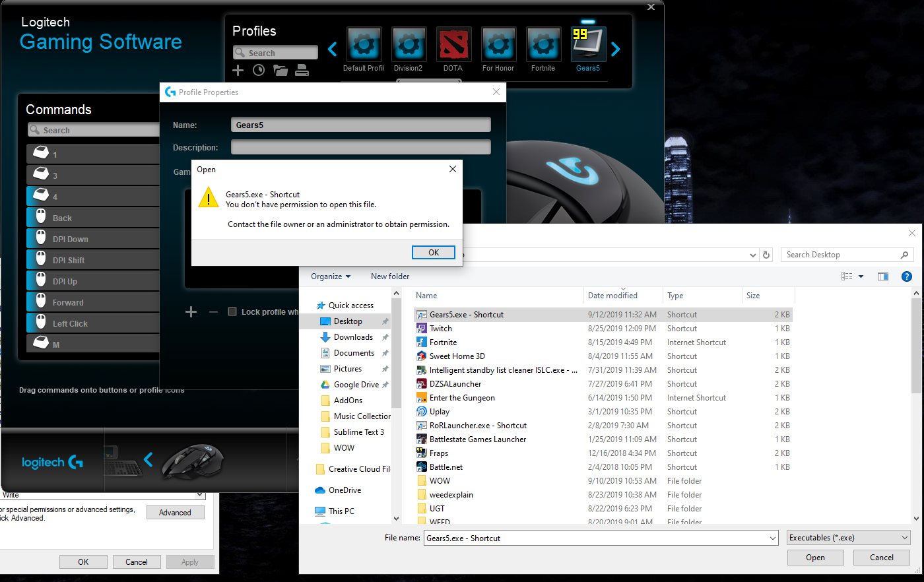Click the search magnifier in Search Desktop
Viewport: 924px width, 582px height.
click(x=904, y=255)
